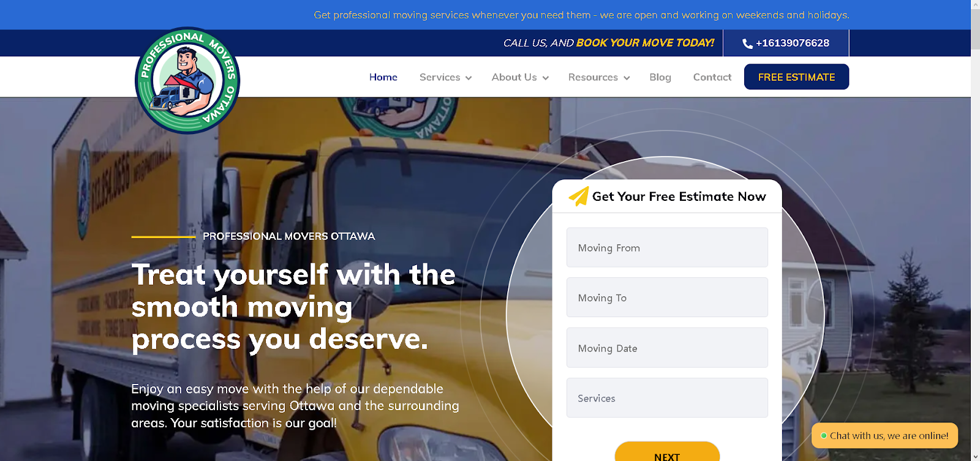Go to the Home menu item

click(x=383, y=77)
